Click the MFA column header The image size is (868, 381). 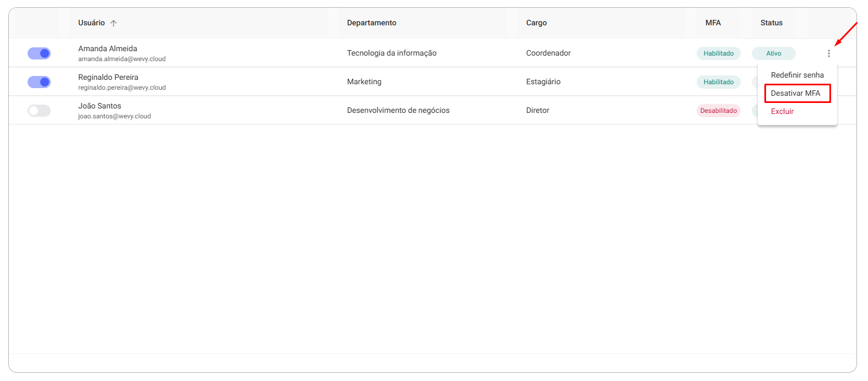pos(713,23)
